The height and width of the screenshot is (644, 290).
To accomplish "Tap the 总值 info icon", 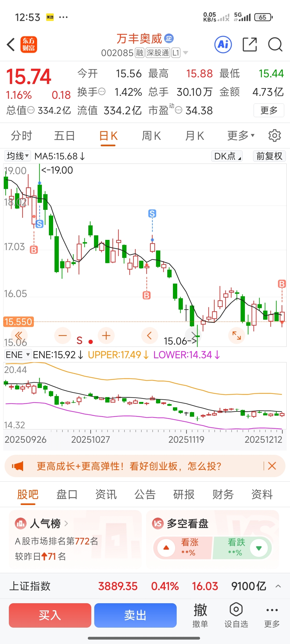I will click(31, 110).
